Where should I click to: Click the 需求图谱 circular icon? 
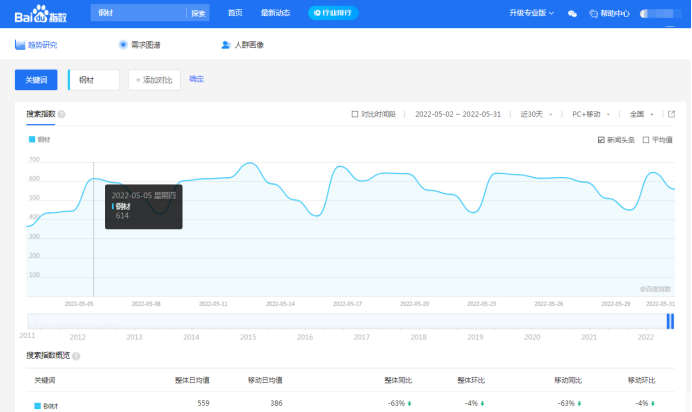[123, 45]
